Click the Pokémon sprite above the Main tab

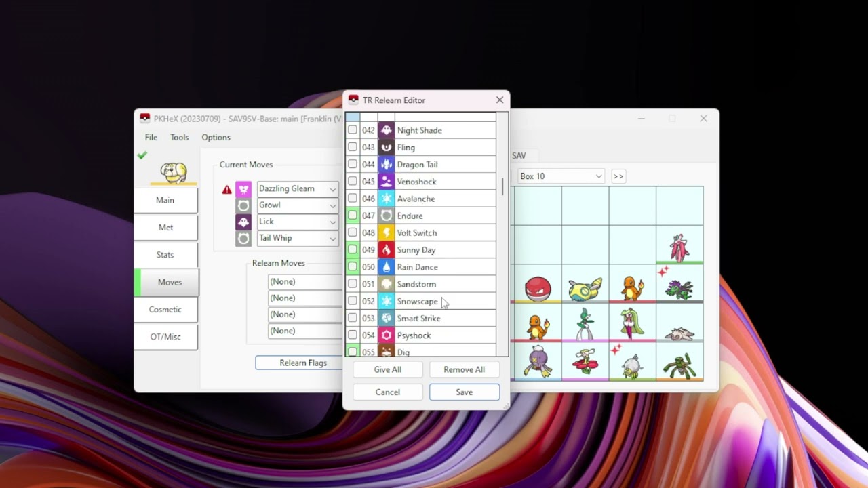[x=174, y=171]
